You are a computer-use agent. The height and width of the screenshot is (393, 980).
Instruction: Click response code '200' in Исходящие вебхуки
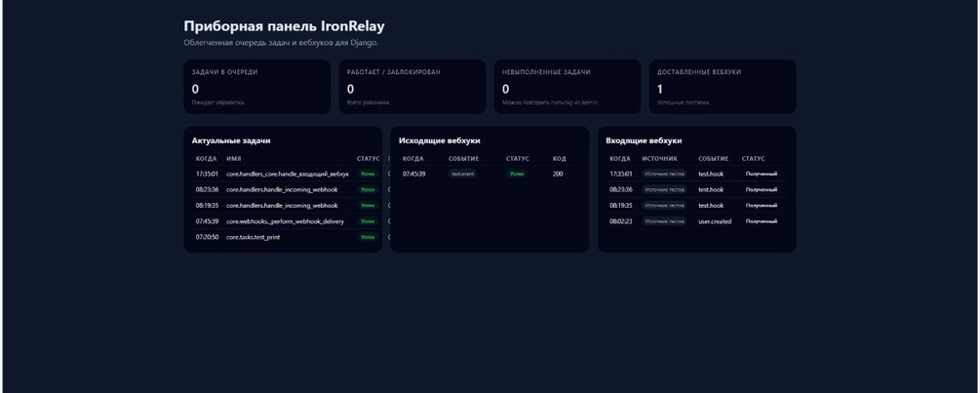pyautogui.click(x=558, y=174)
